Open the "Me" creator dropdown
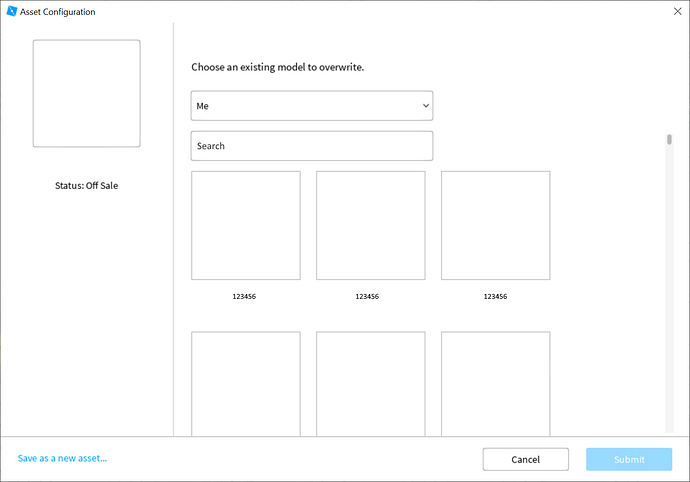This screenshot has height=482, width=690. click(x=311, y=106)
